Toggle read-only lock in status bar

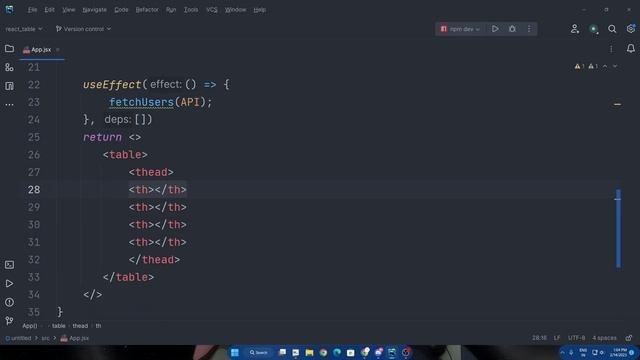pos(629,338)
